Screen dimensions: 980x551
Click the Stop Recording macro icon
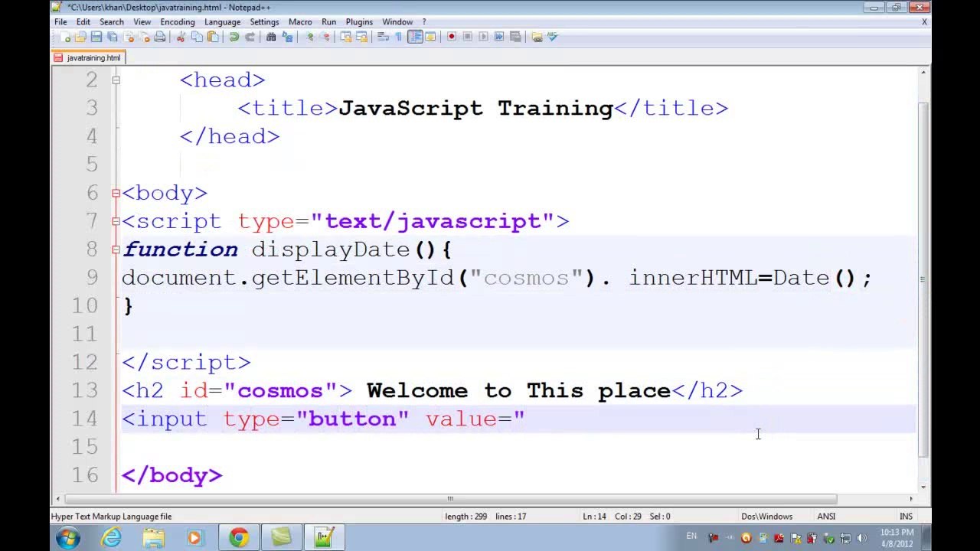click(x=468, y=37)
